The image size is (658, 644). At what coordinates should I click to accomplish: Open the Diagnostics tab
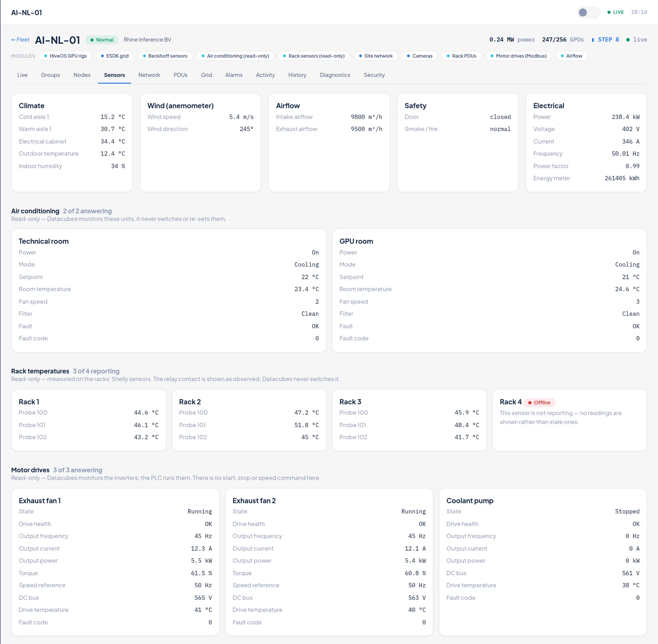335,75
